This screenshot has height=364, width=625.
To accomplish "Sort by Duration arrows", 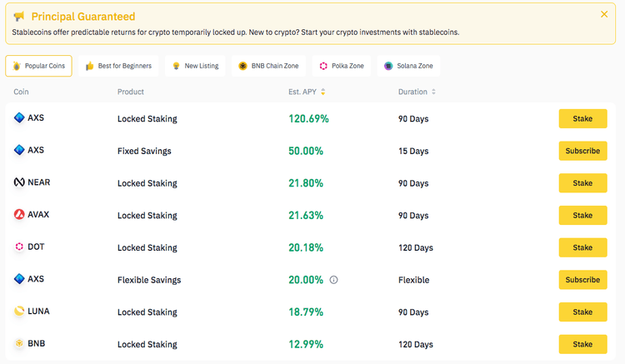I will tap(433, 92).
